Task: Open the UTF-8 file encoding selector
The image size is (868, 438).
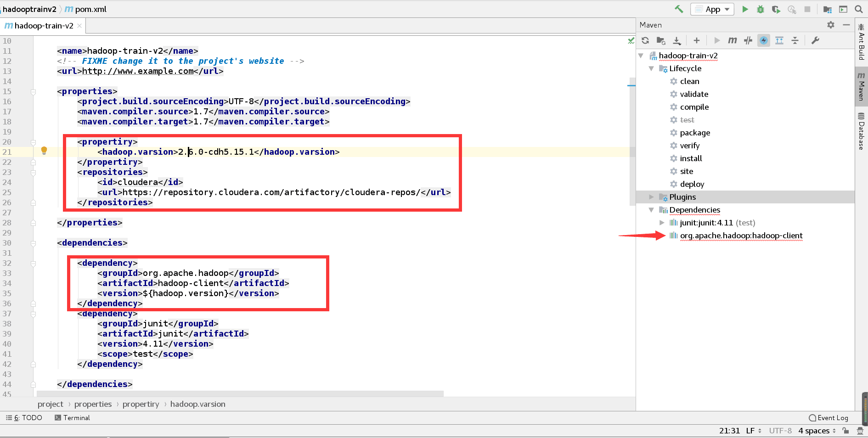Action: click(780, 431)
